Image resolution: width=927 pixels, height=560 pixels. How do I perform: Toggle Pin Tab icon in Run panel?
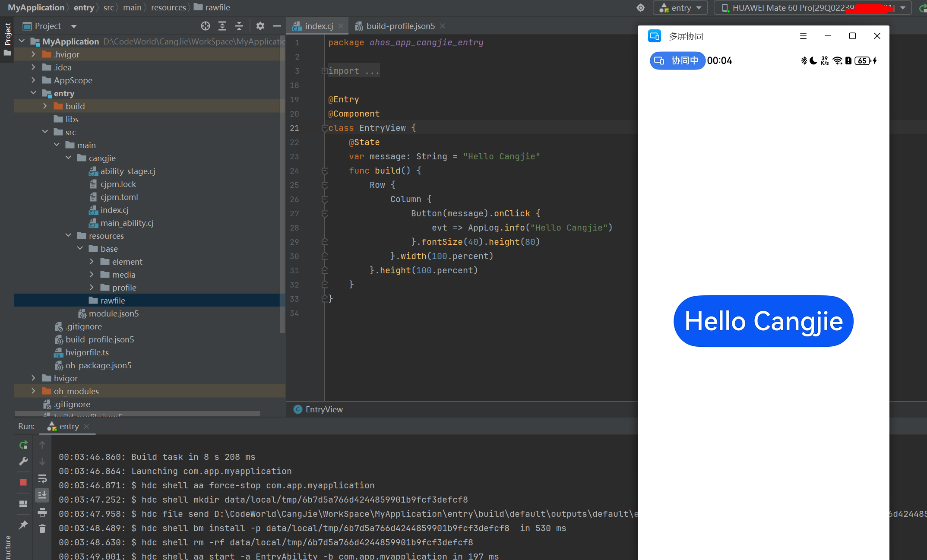tap(23, 525)
